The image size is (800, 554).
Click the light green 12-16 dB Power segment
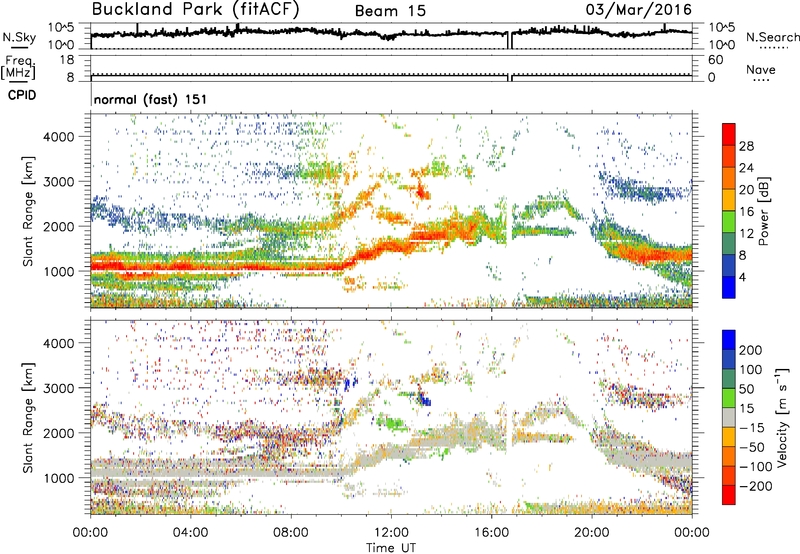(729, 222)
